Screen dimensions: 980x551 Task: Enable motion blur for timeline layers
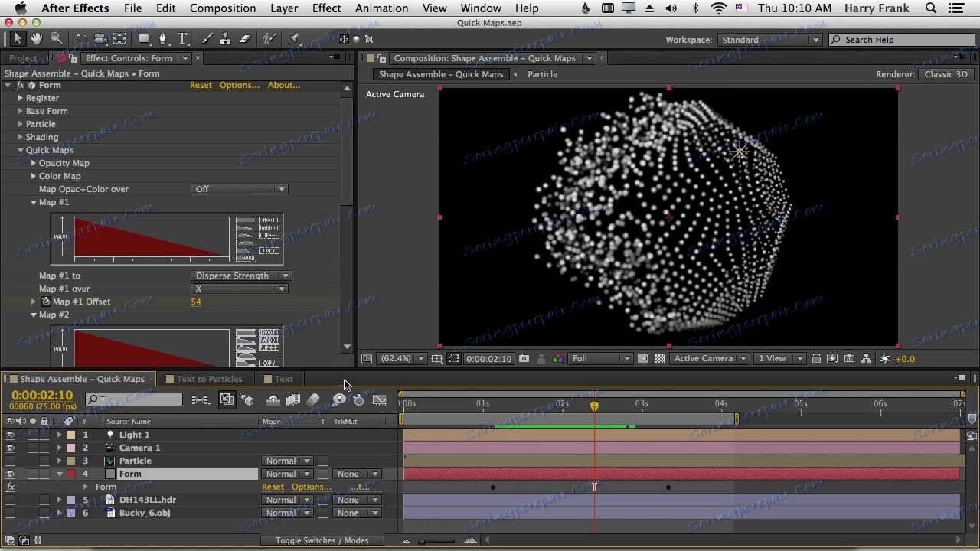[x=312, y=399]
